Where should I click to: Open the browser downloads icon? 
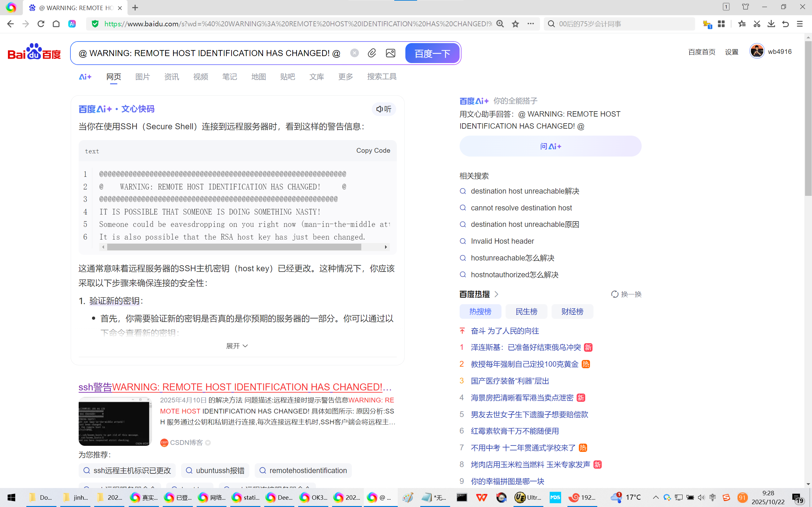click(x=771, y=24)
